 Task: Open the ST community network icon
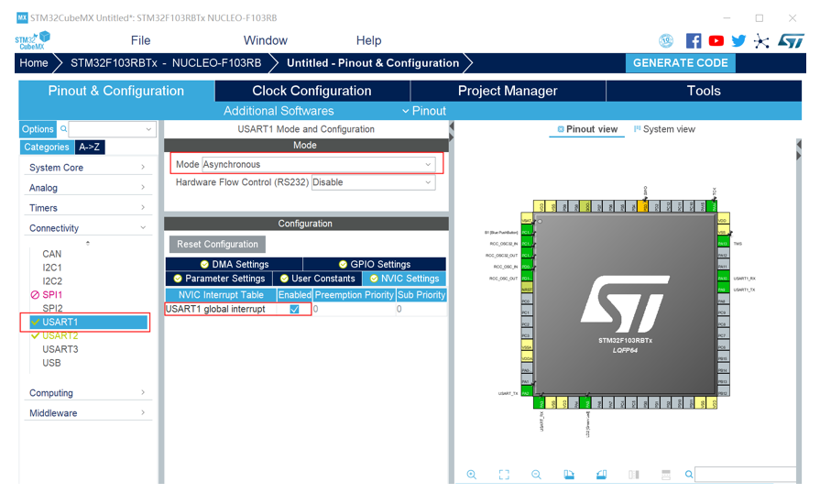[761, 41]
